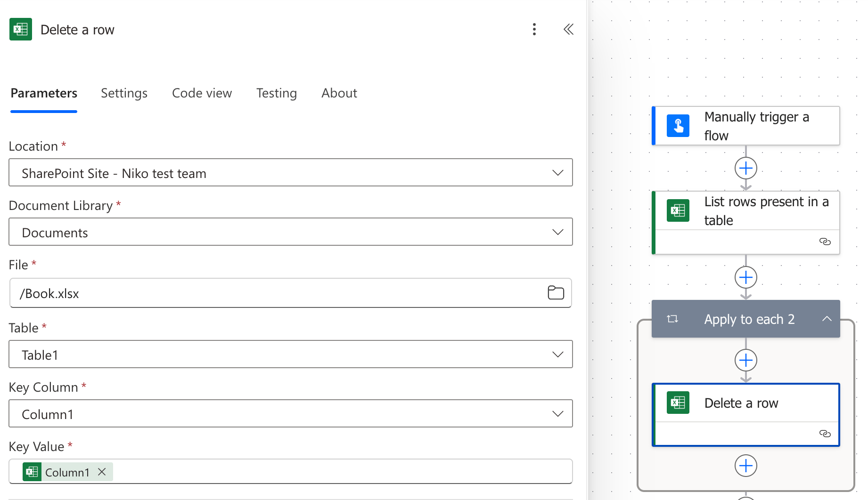Open the folder file picker icon
Viewport: 868px width, 500px height.
click(556, 292)
